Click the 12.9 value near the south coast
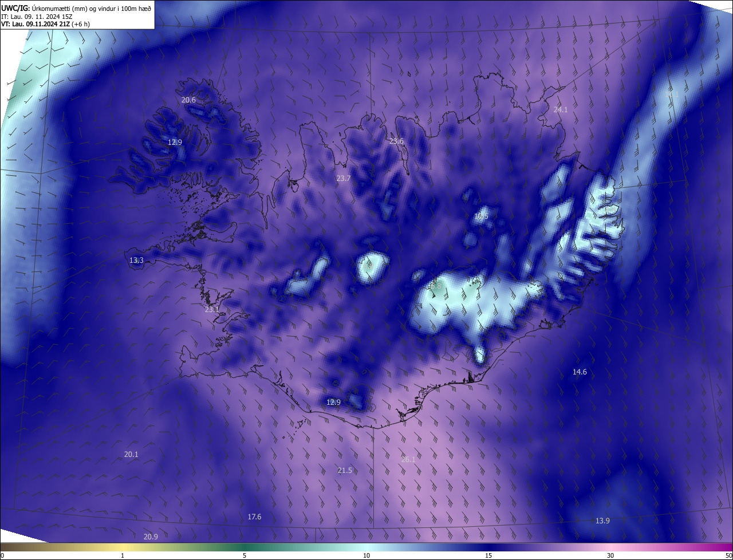Viewport: 733px width, 560px height. tap(333, 403)
